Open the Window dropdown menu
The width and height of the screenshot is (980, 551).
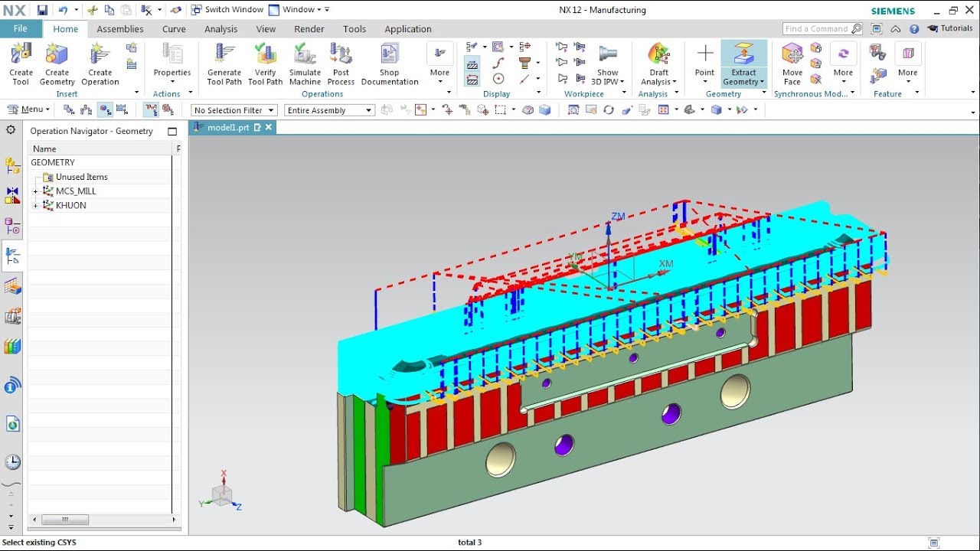[299, 10]
